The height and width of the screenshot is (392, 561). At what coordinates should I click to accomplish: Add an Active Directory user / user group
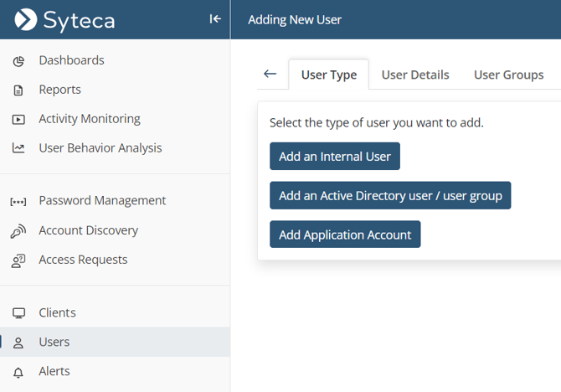pyautogui.click(x=390, y=196)
